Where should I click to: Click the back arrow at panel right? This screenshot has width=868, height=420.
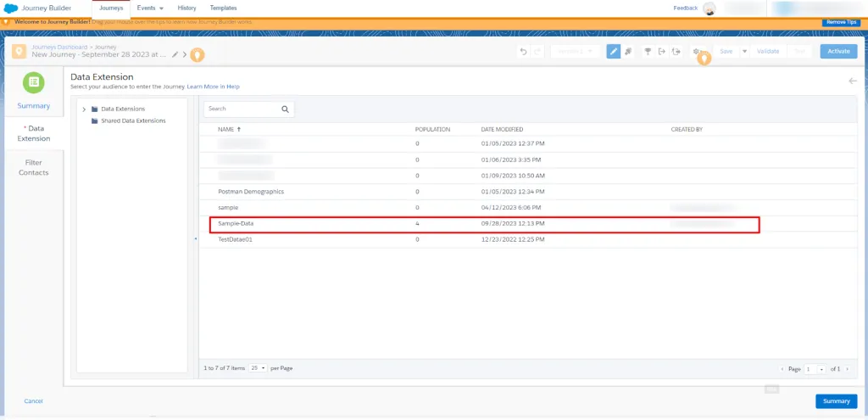[853, 81]
